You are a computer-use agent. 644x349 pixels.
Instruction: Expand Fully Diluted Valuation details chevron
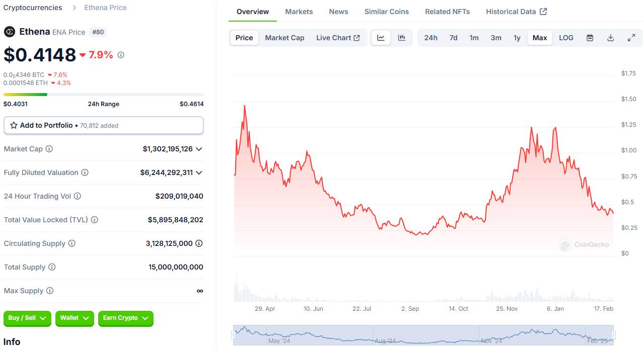(x=199, y=172)
